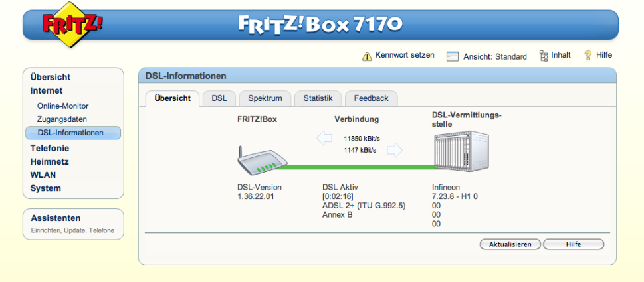Screen dimensions: 644x282
Task: Open Telefonie menu section
Action: pos(50,149)
